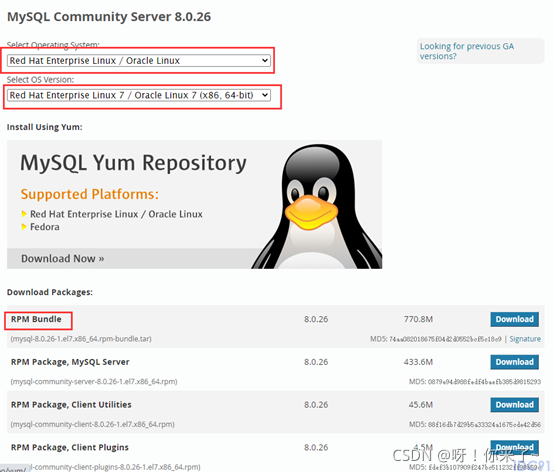Viewport: 554px width, 472px height.
Task: Download the RPM Package, MySQL Server
Action: 514,362
